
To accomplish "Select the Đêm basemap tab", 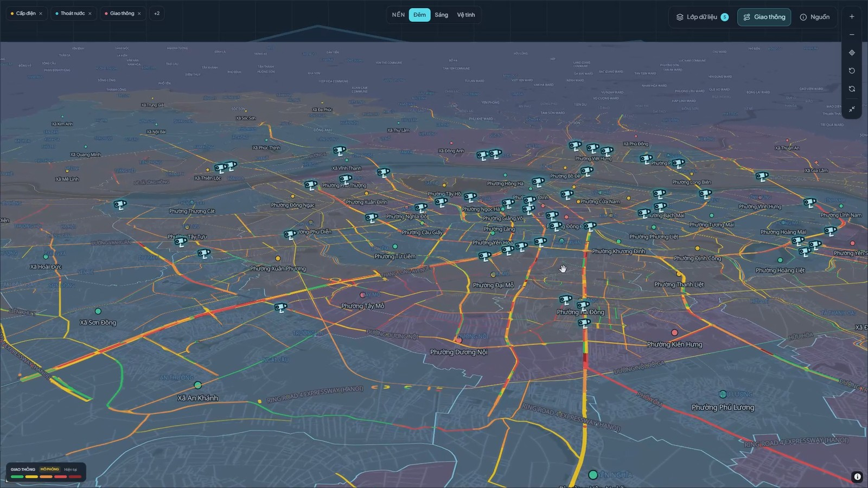I will [419, 15].
